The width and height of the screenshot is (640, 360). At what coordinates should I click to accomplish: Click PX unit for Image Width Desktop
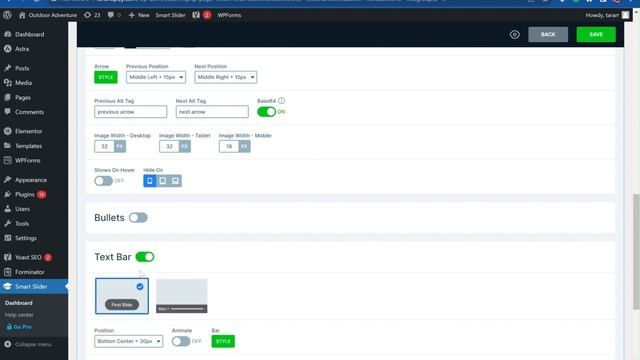[120, 146]
